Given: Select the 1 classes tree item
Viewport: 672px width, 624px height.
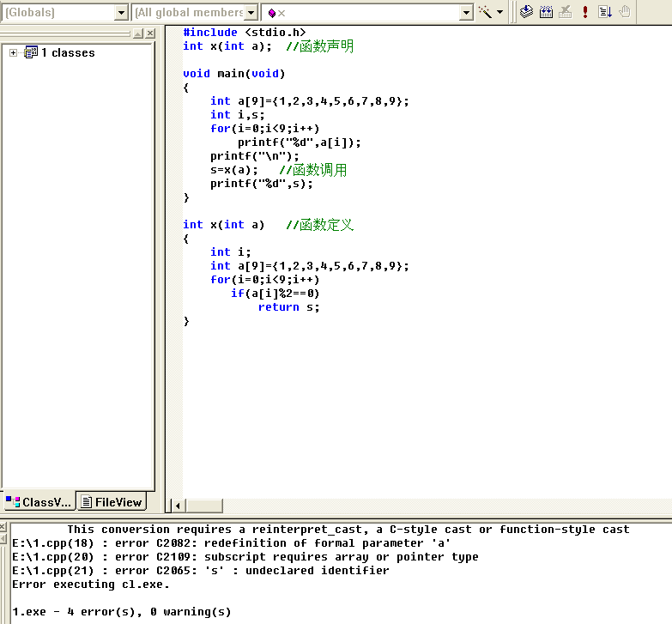Looking at the screenshot, I should click(x=68, y=52).
